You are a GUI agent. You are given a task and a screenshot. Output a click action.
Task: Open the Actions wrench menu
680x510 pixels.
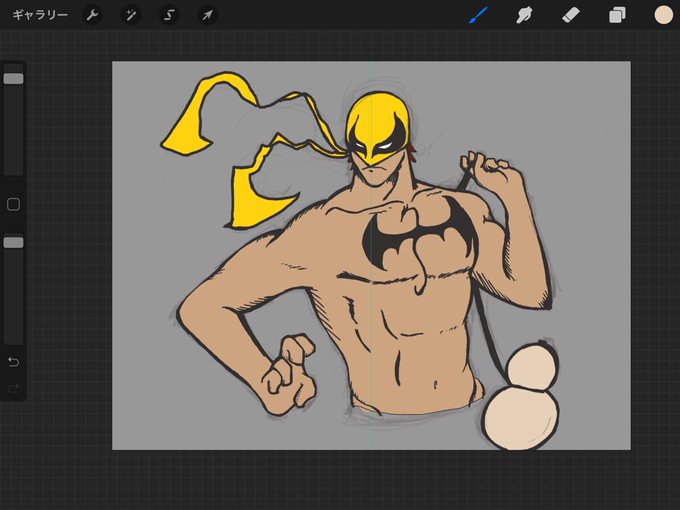92,16
